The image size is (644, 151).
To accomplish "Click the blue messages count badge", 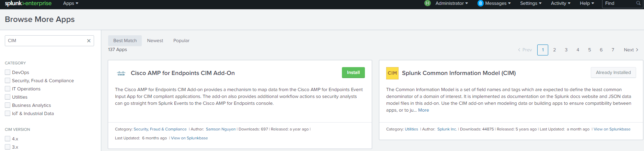I will point(480,3).
